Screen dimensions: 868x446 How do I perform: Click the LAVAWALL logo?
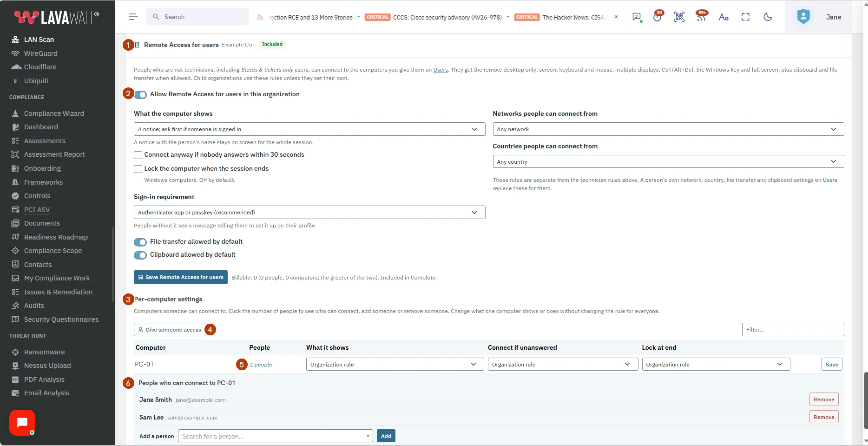[57, 17]
